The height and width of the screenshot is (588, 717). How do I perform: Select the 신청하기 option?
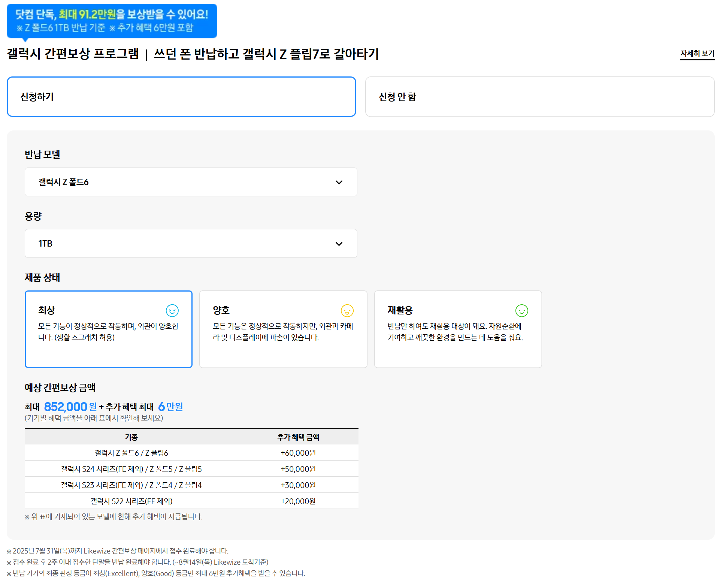coord(181,97)
